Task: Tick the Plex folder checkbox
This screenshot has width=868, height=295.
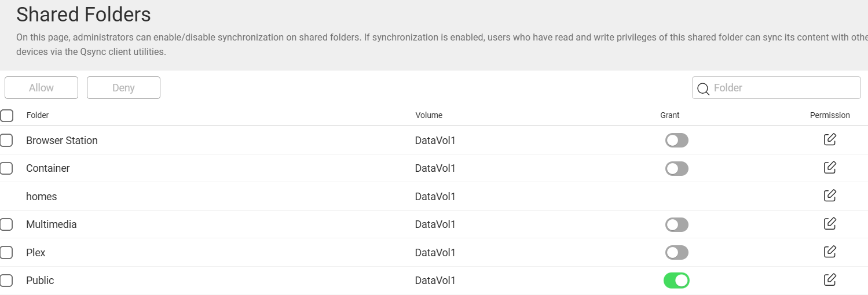Action: (6, 253)
